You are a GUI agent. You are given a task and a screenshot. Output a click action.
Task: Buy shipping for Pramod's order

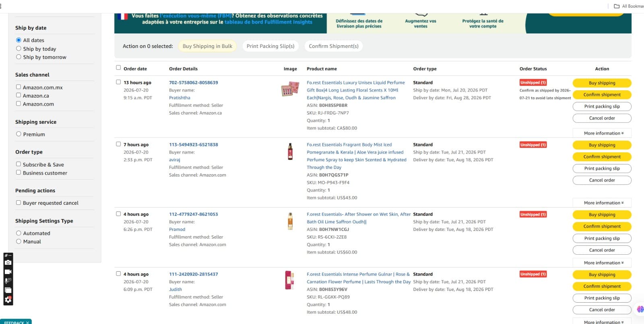(602, 215)
